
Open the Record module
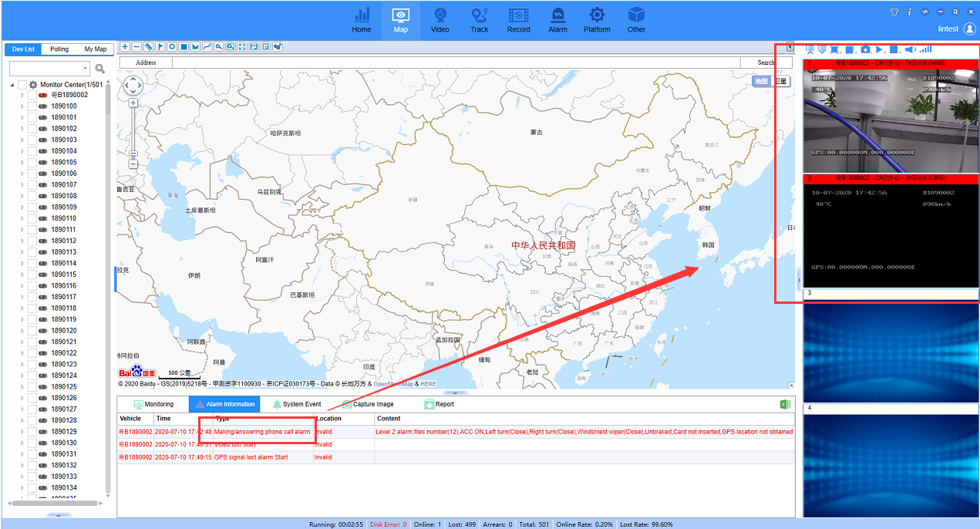518,20
